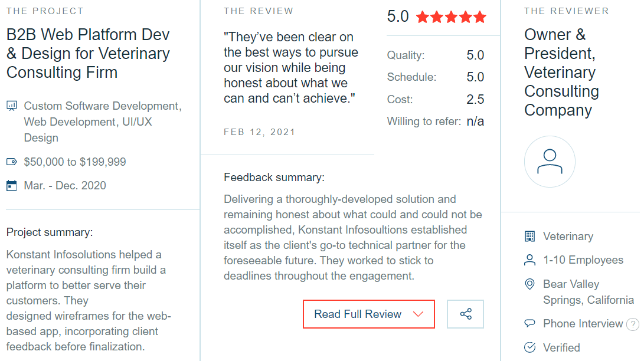This screenshot has height=361, width=644.
Task: Click the chevron arrow in Read Full Review
Action: click(418, 314)
